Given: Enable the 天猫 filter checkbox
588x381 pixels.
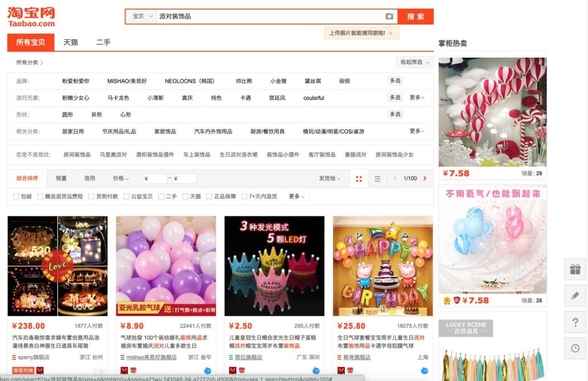Looking at the screenshot, I should (186, 196).
